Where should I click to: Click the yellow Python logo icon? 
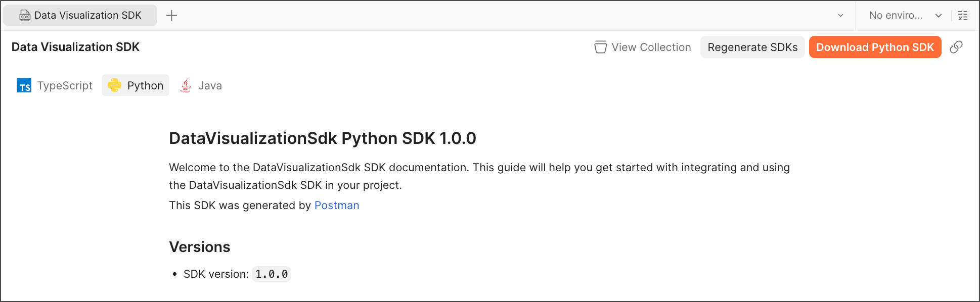[x=115, y=85]
